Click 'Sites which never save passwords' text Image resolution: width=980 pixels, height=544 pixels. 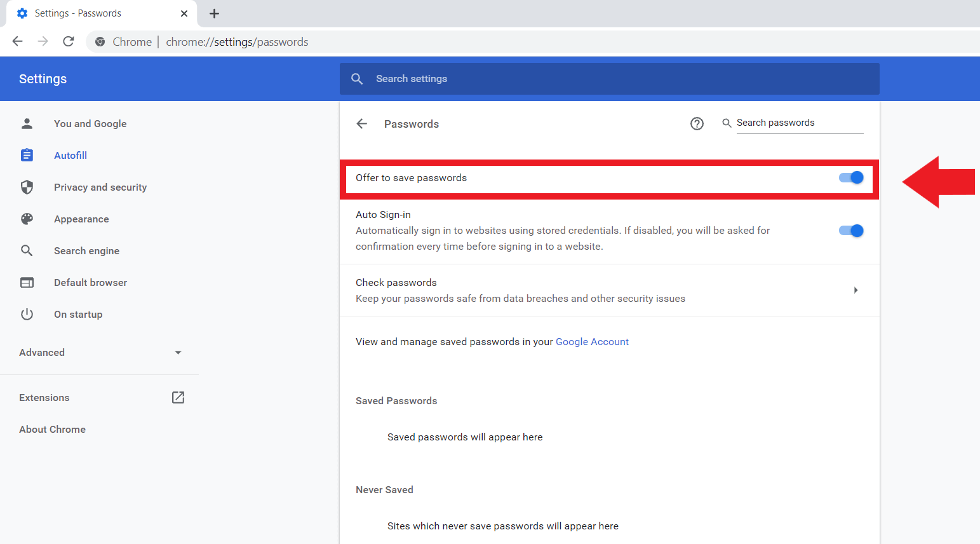pos(503,526)
